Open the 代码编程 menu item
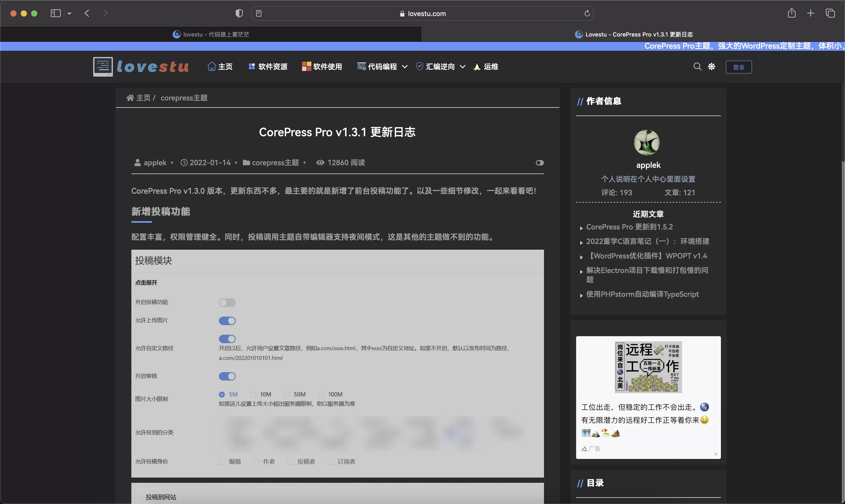This screenshot has height=504, width=845. [x=377, y=67]
